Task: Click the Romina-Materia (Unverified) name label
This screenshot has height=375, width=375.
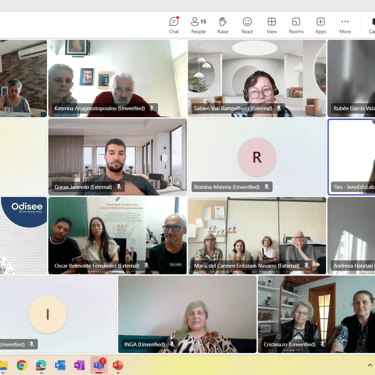Action: (x=227, y=187)
